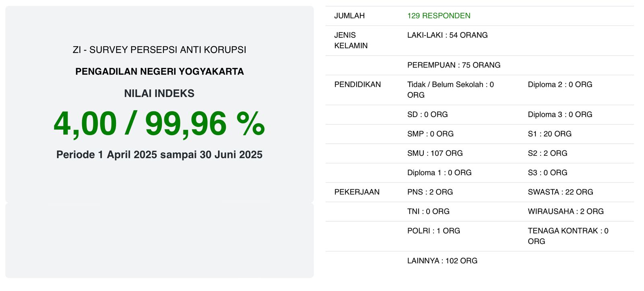This screenshot has height=291, width=644.
Task: Click the SWASTA : 22 ORG cell
Action: coord(560,192)
